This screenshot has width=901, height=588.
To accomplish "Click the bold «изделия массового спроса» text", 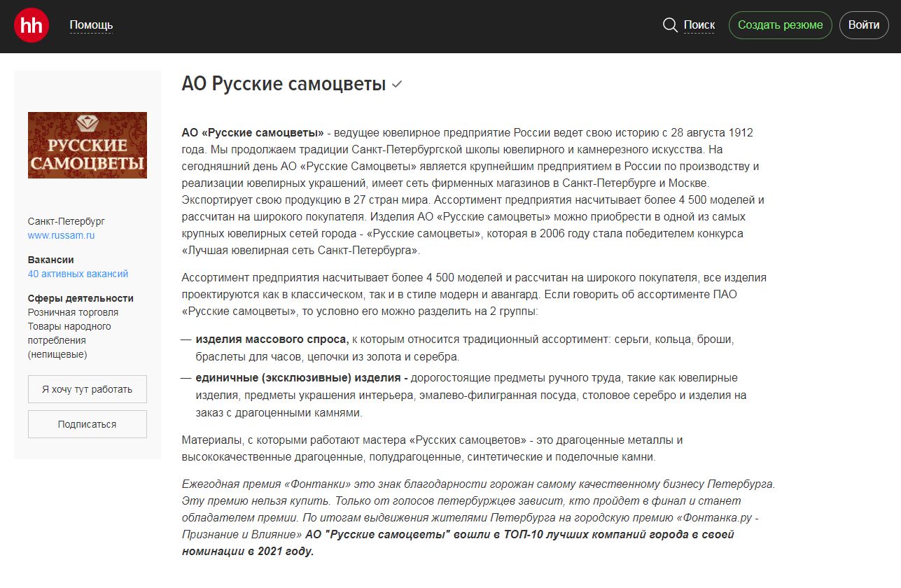I will click(272, 339).
